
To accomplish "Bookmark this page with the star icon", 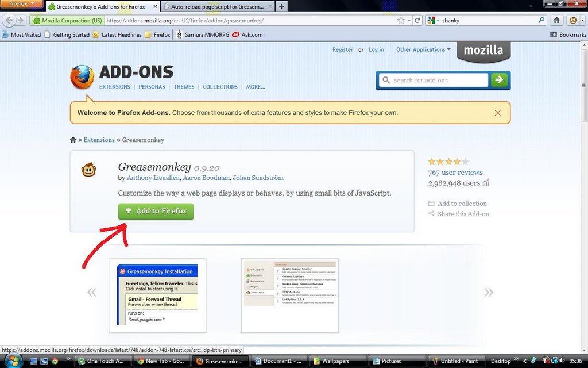I will [401, 21].
